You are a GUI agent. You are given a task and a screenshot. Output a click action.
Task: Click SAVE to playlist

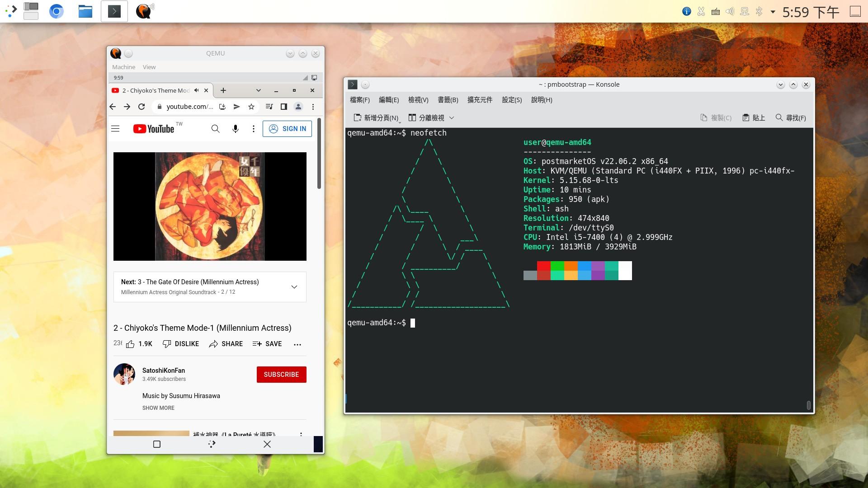[267, 344]
